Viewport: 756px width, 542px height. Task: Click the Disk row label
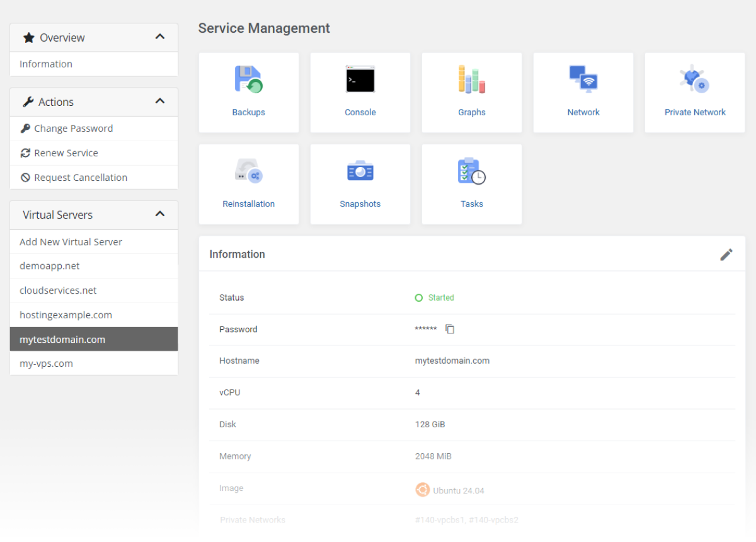(228, 424)
